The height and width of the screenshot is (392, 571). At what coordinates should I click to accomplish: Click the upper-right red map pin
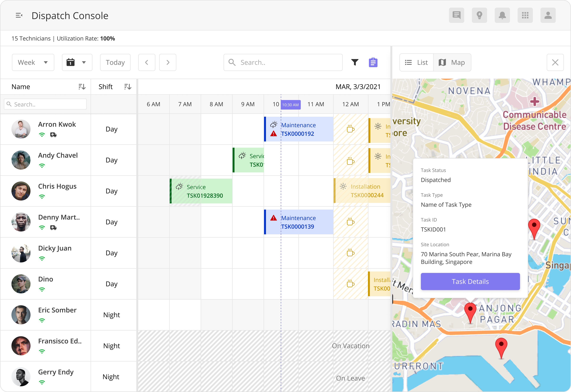(534, 229)
